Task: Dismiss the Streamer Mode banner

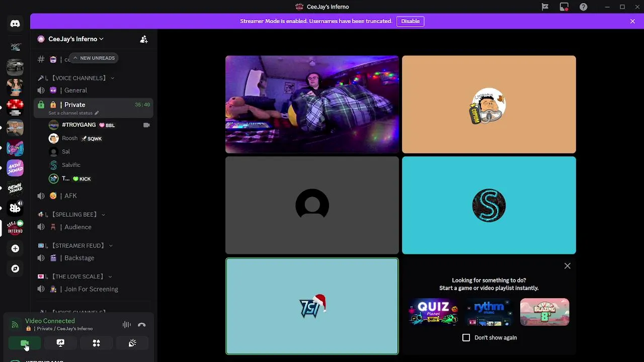Action: coord(632,21)
